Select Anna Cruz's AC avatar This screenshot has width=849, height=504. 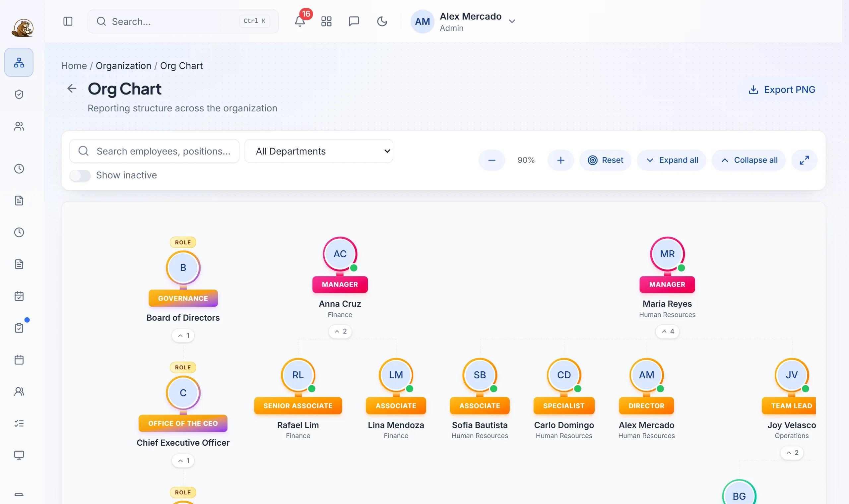click(340, 254)
